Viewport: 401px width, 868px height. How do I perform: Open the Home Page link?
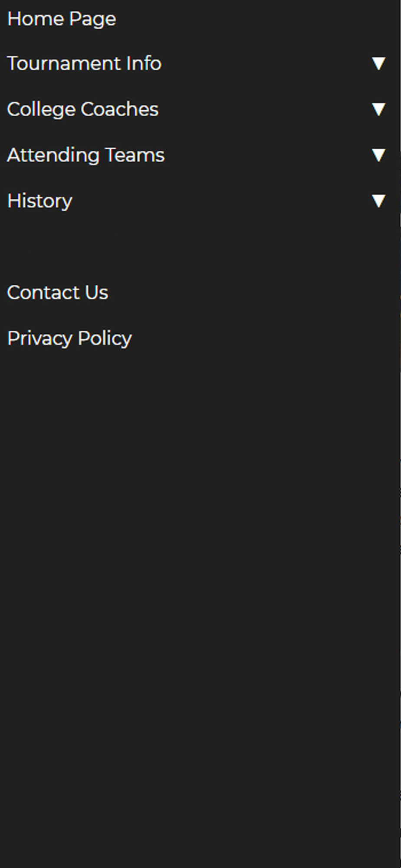pos(62,19)
